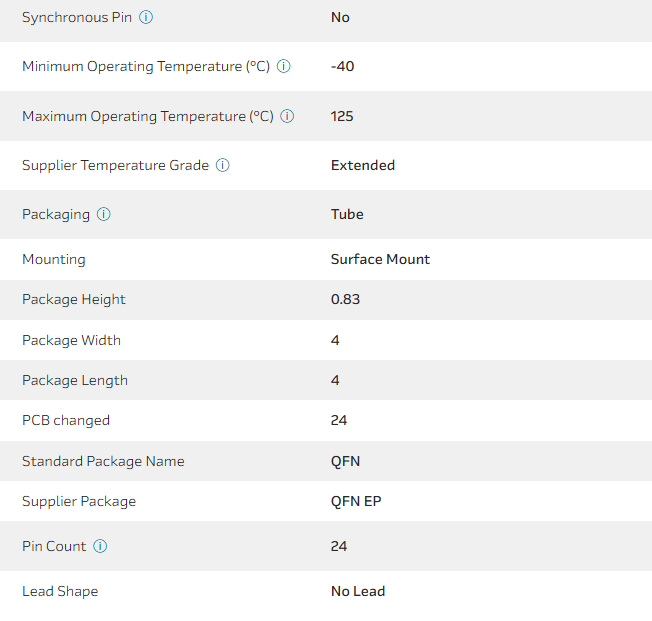The height and width of the screenshot is (621, 652).
Task: Show info for Supplier Temperature Grade
Action: click(x=223, y=165)
